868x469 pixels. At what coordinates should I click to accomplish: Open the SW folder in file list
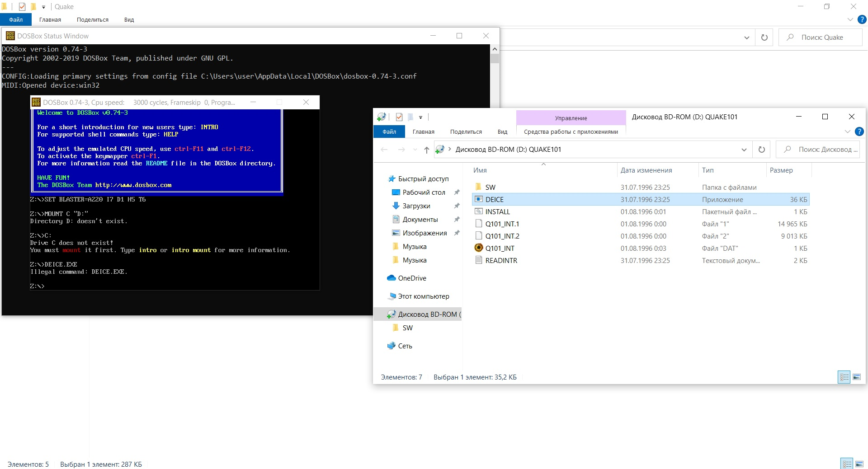pos(490,187)
